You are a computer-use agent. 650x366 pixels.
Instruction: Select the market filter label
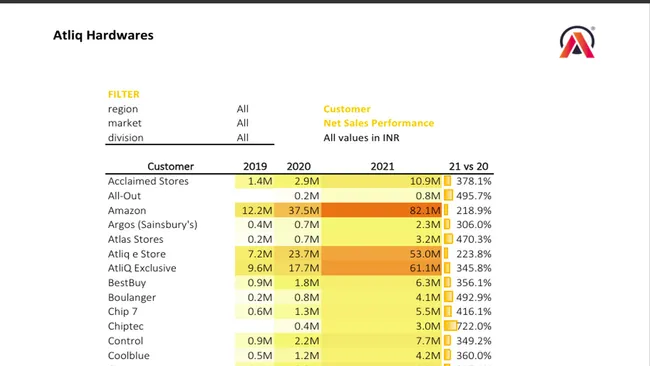[124, 123]
